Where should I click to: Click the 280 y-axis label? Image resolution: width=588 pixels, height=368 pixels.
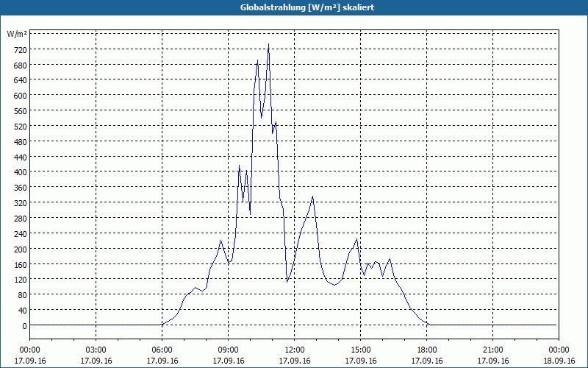[x=21, y=219]
